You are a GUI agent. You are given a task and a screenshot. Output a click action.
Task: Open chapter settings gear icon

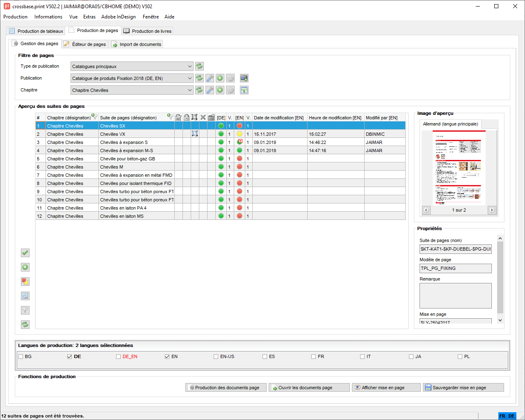point(230,90)
